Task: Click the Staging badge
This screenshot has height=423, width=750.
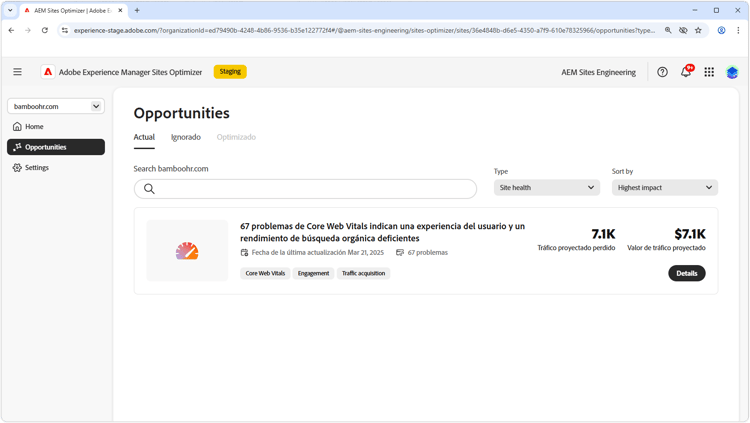Action: point(230,72)
